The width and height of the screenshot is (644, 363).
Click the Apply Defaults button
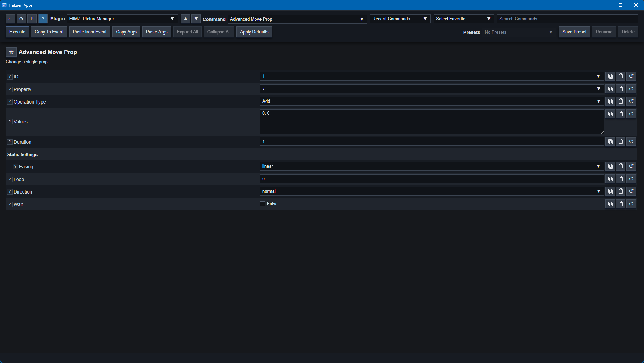254,32
